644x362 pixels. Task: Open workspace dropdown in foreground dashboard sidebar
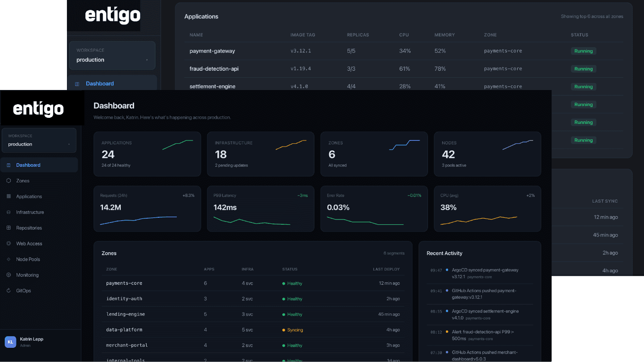39,140
